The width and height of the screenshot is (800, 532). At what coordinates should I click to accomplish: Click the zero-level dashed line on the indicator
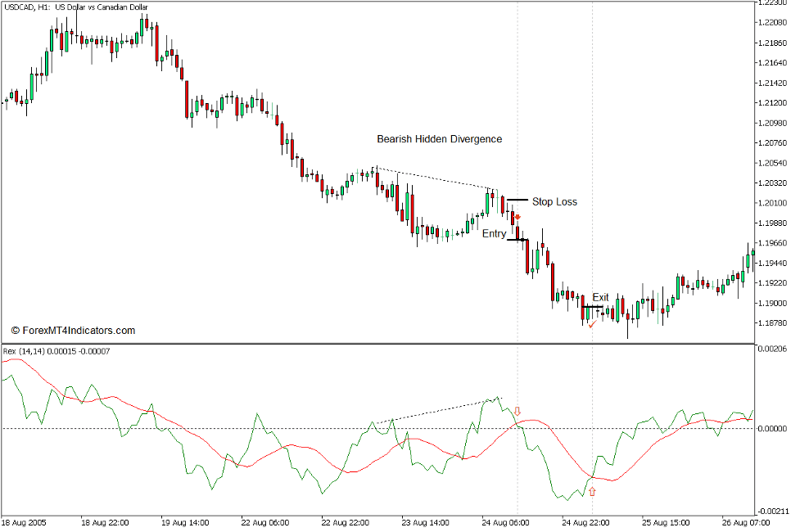[328, 427]
